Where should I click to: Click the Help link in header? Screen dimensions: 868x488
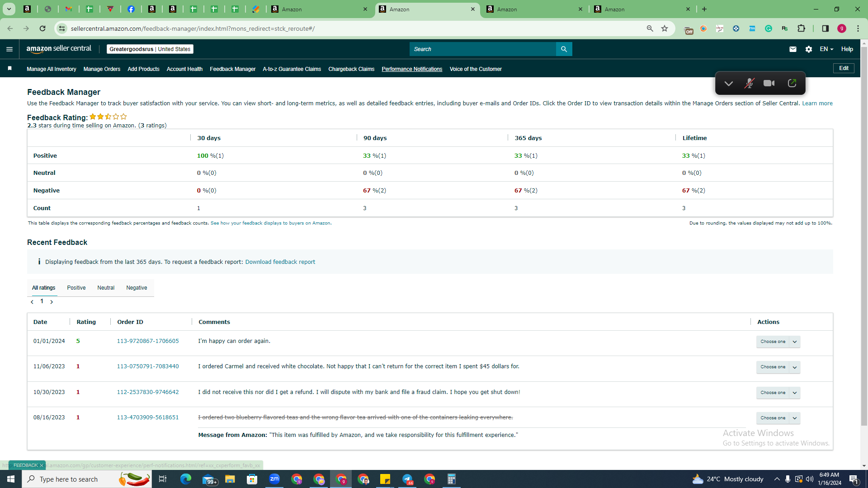847,49
